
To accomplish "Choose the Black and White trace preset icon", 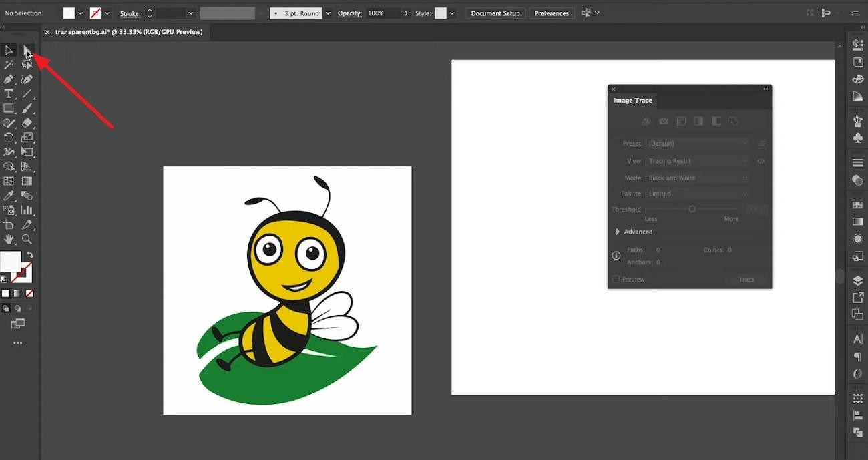I will [716, 121].
